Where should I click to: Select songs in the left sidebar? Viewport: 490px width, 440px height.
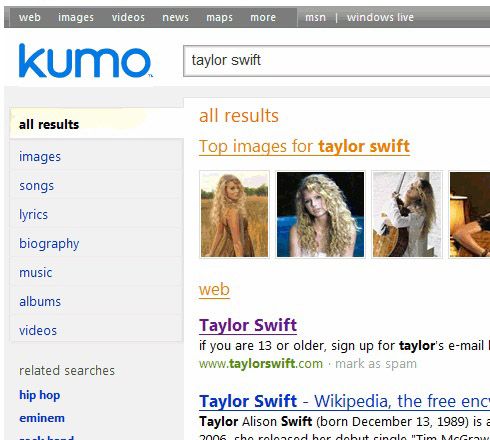36,186
